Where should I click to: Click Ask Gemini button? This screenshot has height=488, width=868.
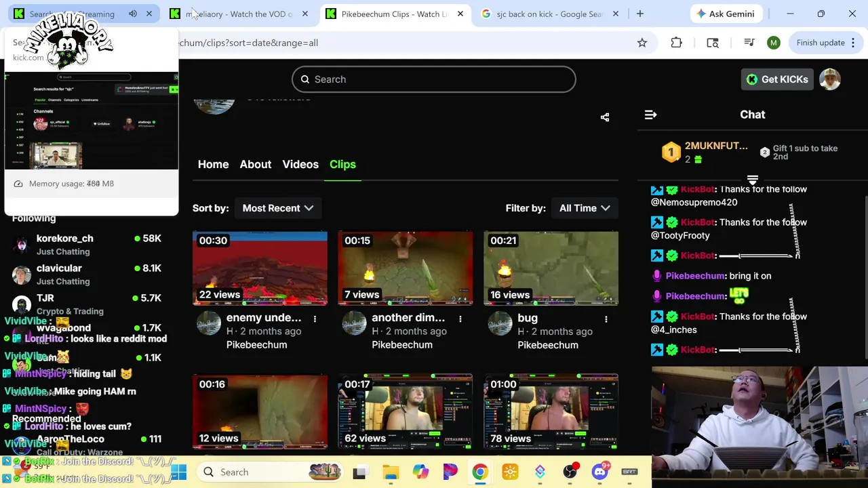pyautogui.click(x=724, y=14)
